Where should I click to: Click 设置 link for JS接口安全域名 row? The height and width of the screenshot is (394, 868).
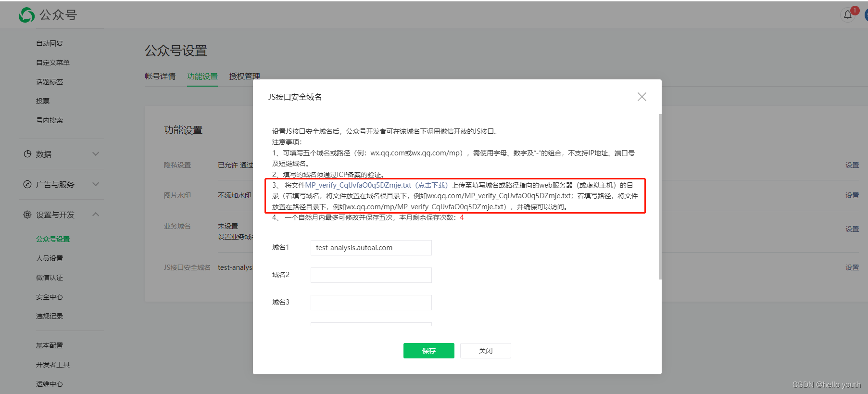(x=852, y=267)
